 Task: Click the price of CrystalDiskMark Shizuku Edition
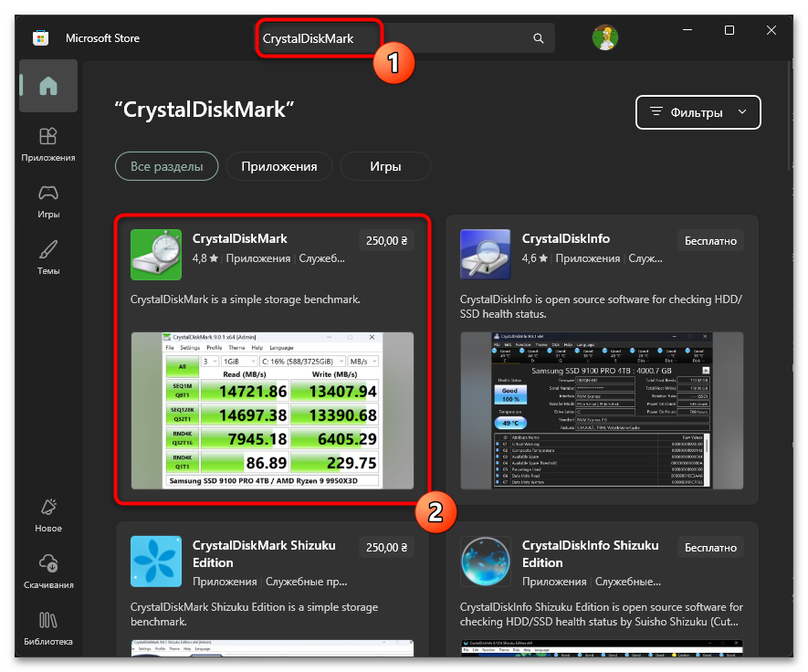pyautogui.click(x=386, y=547)
